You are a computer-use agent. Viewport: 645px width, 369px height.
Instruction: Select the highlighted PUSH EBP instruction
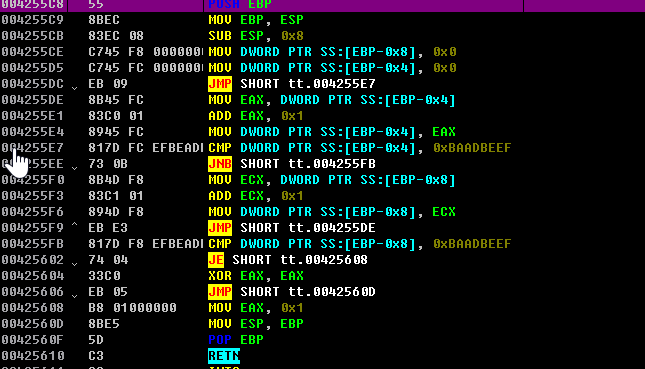(x=240, y=5)
